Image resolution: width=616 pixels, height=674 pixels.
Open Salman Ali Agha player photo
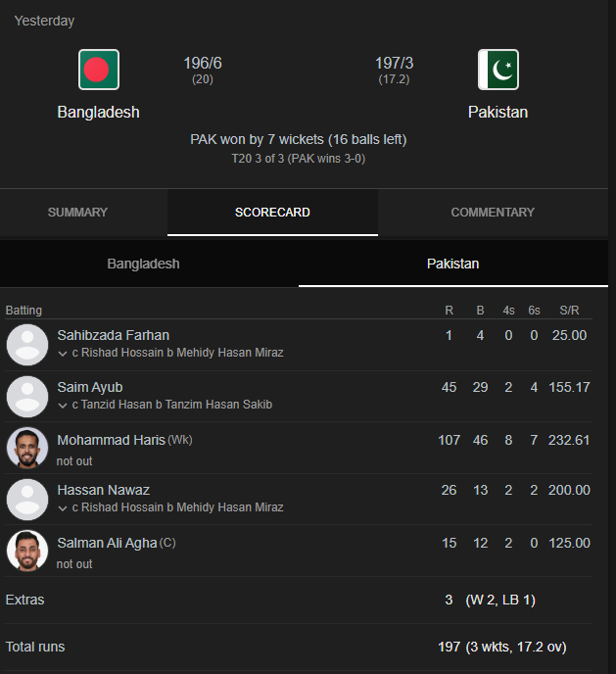[27, 551]
